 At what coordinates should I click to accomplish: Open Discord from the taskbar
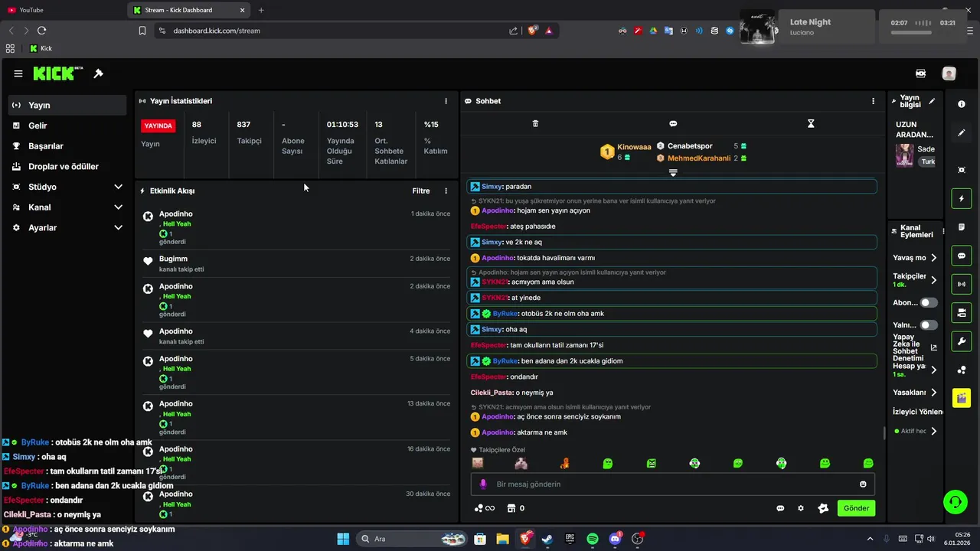click(615, 539)
